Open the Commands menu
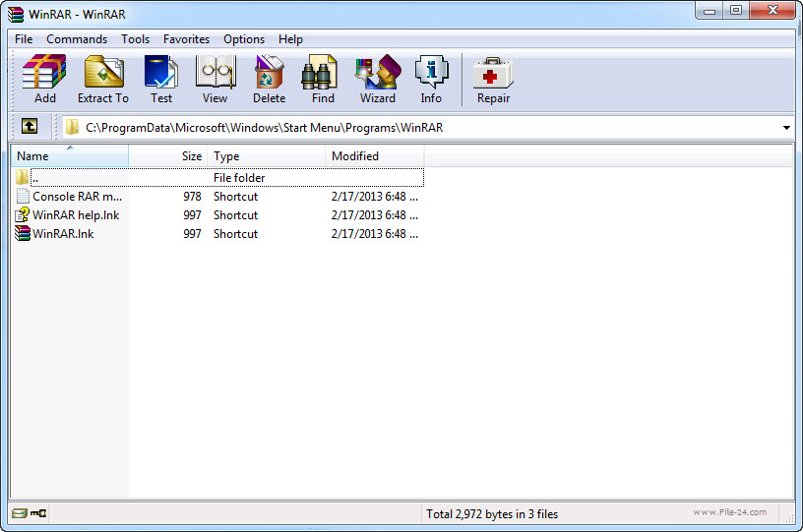 pos(77,39)
